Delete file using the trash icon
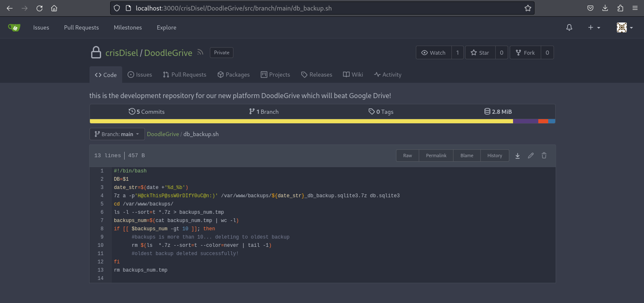 pyautogui.click(x=544, y=156)
